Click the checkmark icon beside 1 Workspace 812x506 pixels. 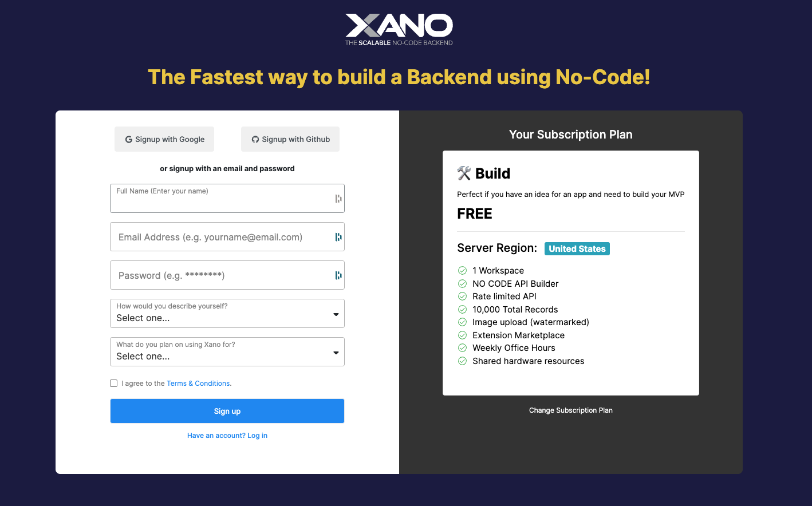462,271
